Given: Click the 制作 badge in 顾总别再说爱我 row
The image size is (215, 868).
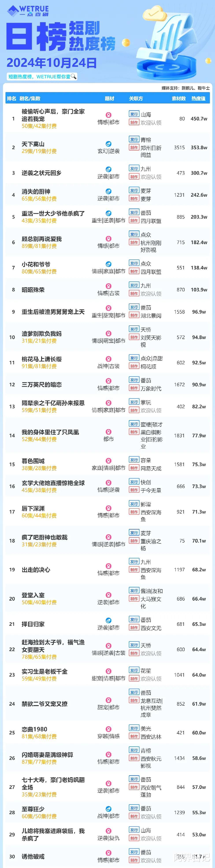Looking at the screenshot, I should click(x=134, y=242).
